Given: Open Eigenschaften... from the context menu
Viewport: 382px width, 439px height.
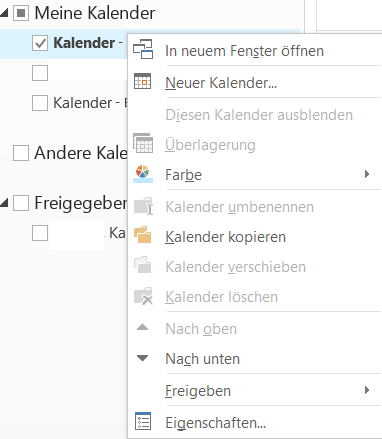Looking at the screenshot, I should pyautogui.click(x=216, y=423).
